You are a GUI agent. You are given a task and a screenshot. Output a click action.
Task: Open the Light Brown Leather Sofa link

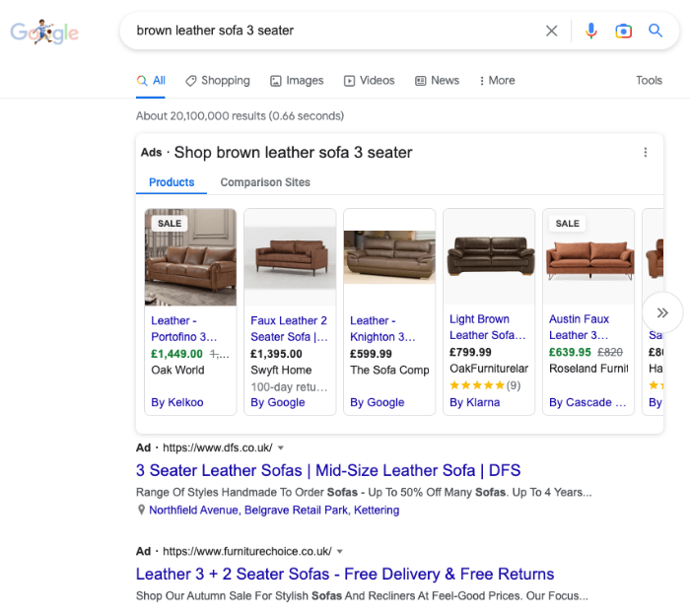tap(488, 327)
